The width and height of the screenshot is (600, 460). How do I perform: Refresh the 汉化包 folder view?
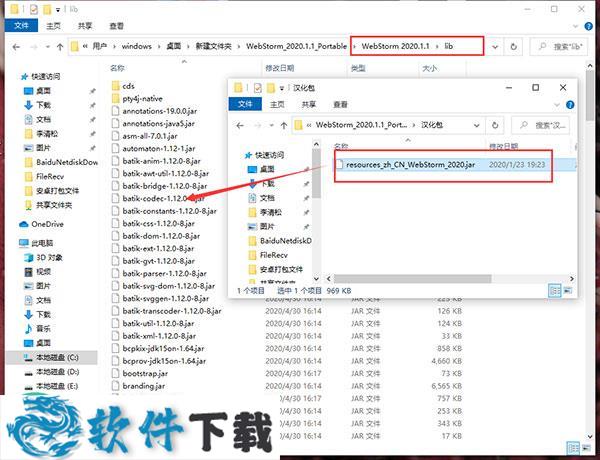(495, 125)
